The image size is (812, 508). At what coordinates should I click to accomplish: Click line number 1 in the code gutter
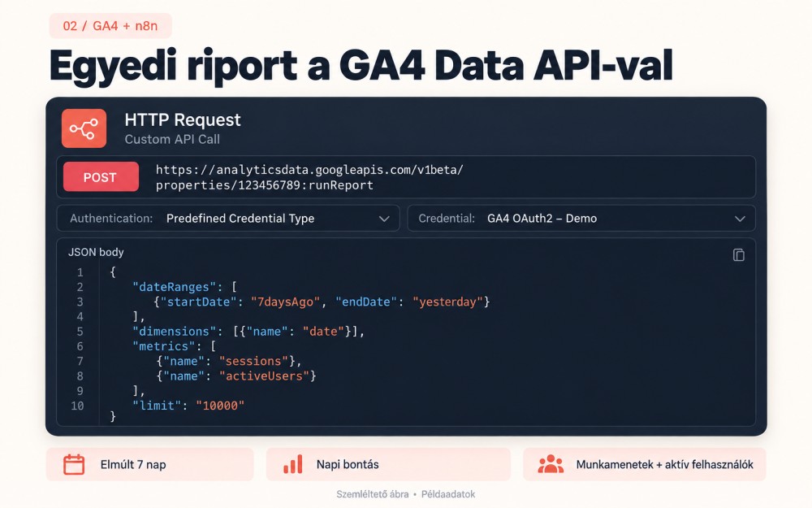point(80,272)
